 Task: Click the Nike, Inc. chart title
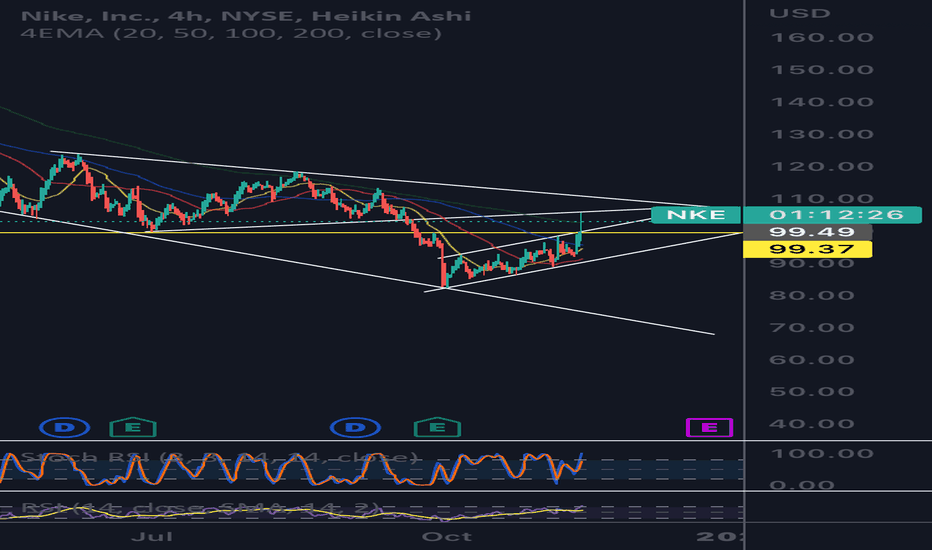click(246, 15)
